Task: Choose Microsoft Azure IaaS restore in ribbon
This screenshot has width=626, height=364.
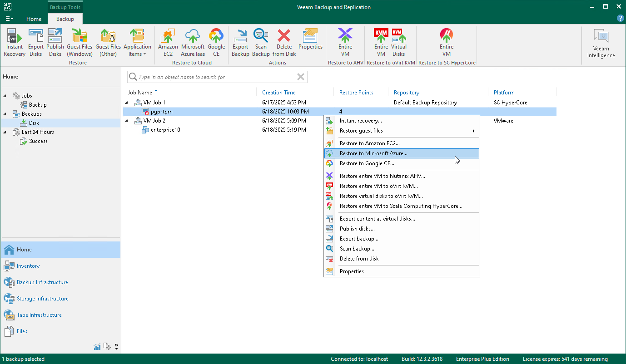Action: click(193, 43)
